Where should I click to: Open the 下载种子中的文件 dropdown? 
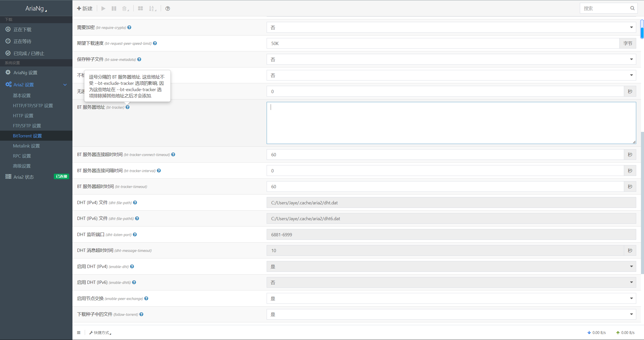point(451,314)
